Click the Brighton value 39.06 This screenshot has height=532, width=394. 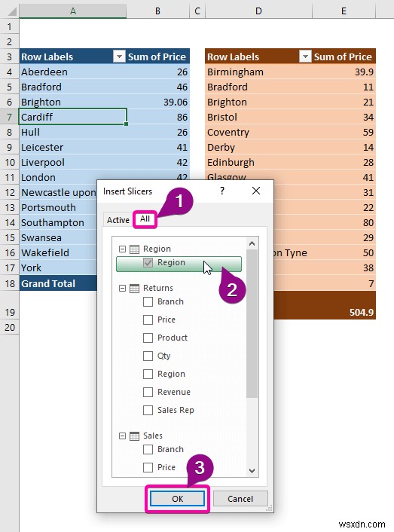[158, 102]
